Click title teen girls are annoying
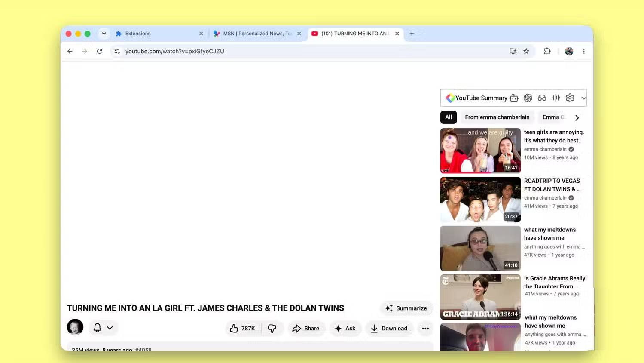The image size is (644, 363). pyautogui.click(x=554, y=136)
